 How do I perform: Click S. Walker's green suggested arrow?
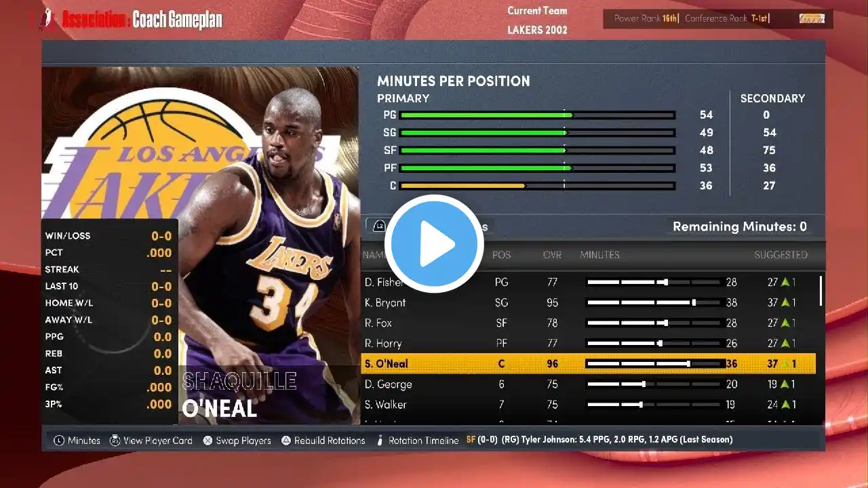785,405
